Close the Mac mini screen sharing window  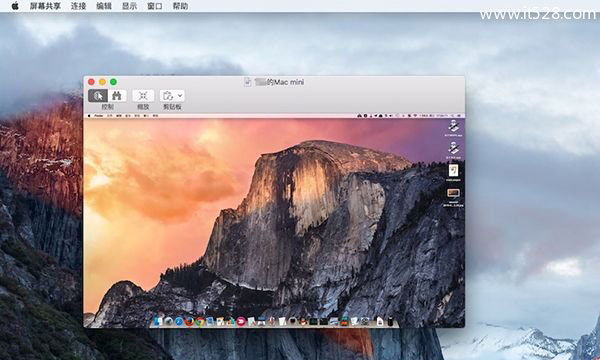click(91, 82)
